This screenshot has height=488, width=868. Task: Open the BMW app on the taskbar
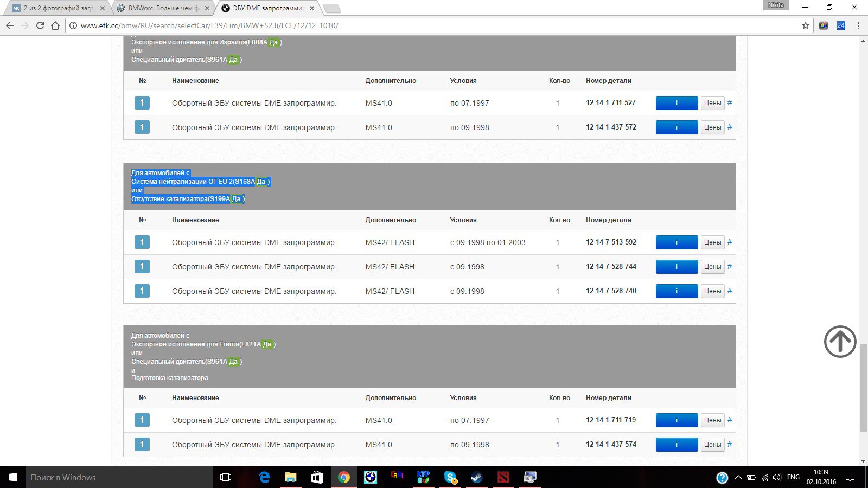tap(371, 477)
